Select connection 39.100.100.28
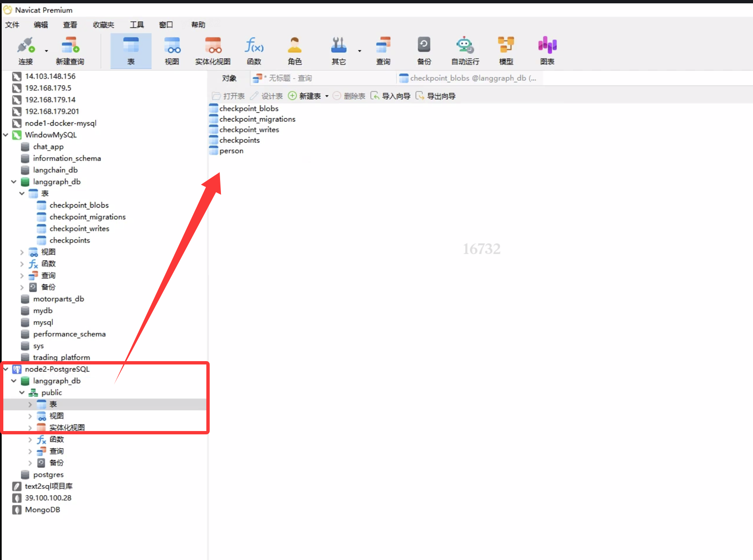The height and width of the screenshot is (560, 753). click(48, 498)
